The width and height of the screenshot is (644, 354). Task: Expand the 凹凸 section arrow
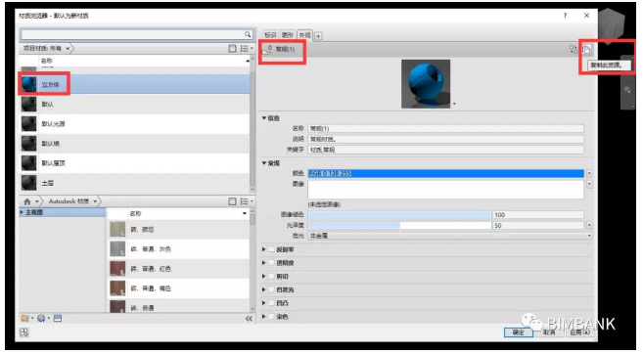pyautogui.click(x=264, y=303)
